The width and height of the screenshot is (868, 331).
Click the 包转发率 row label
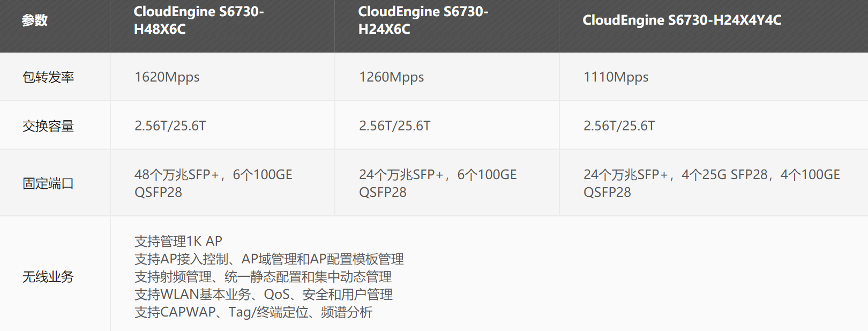pos(48,77)
